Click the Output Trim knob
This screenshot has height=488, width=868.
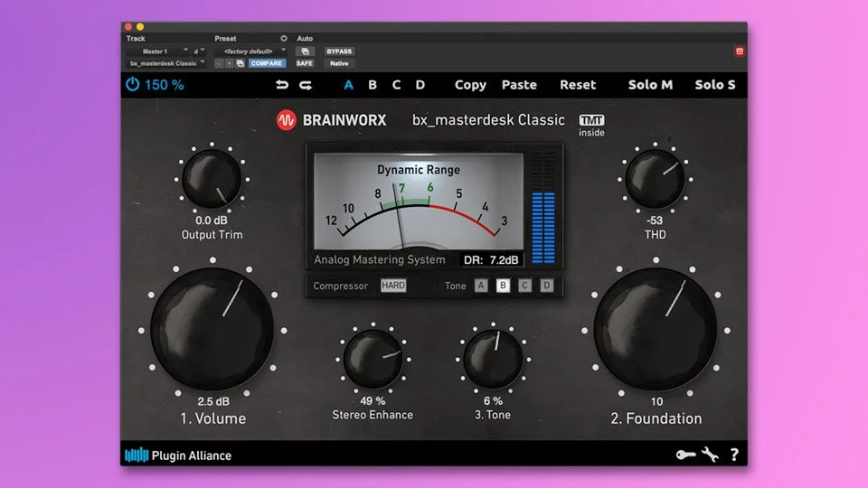212,179
